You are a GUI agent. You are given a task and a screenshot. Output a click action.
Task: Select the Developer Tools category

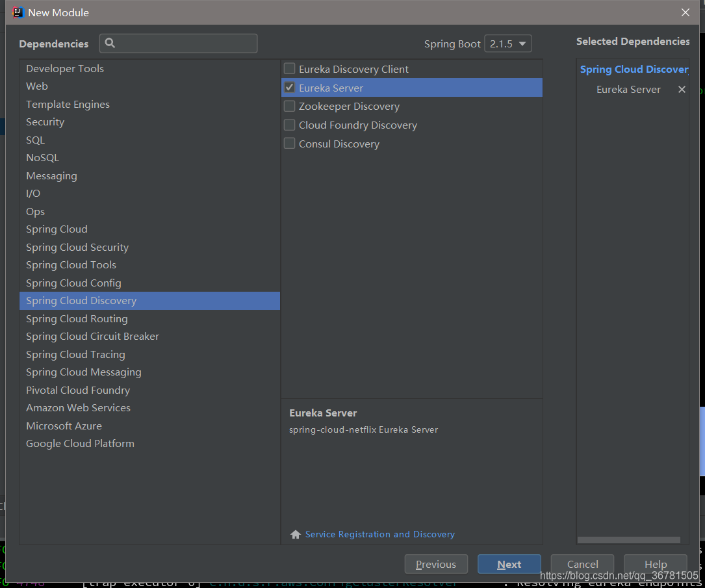(149, 69)
